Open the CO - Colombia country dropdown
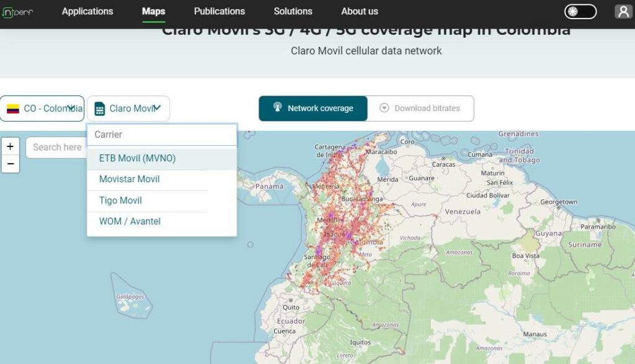Screen dimensions: 635x364 click(x=42, y=109)
